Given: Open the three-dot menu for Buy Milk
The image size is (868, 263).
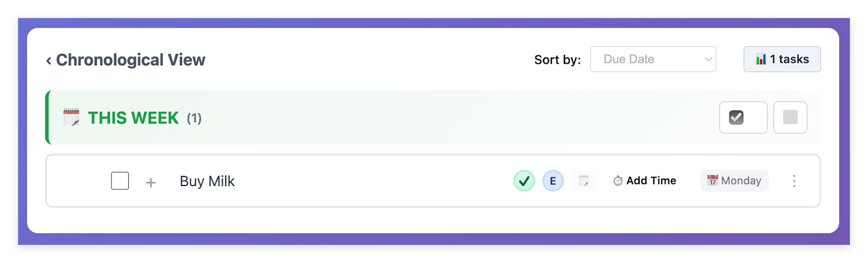Looking at the screenshot, I should click(x=794, y=181).
